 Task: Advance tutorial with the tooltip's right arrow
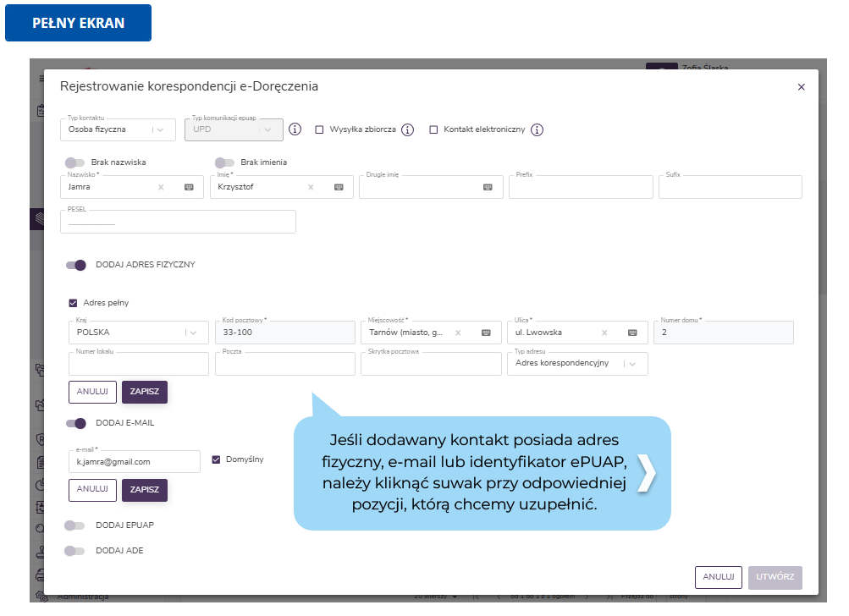[x=646, y=473]
